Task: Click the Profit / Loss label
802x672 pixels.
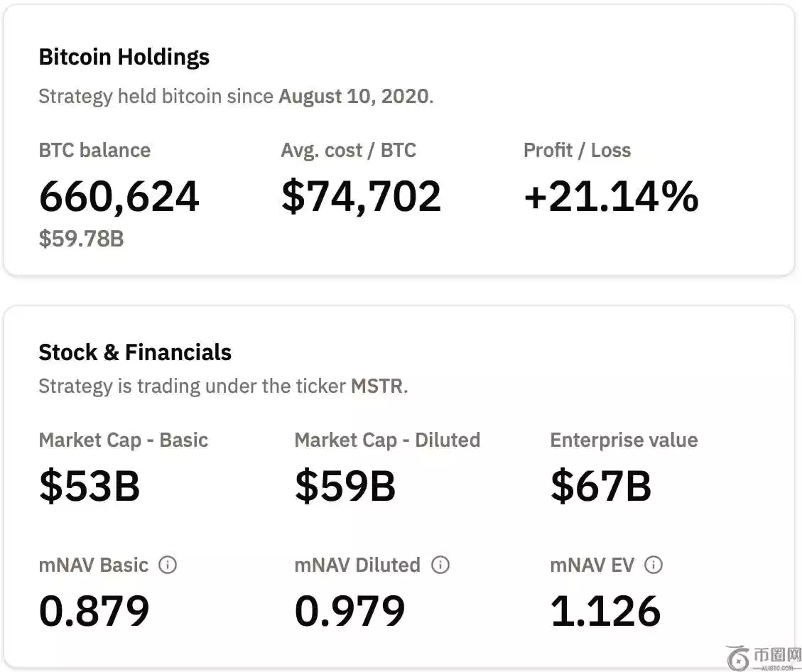Action: [577, 151]
